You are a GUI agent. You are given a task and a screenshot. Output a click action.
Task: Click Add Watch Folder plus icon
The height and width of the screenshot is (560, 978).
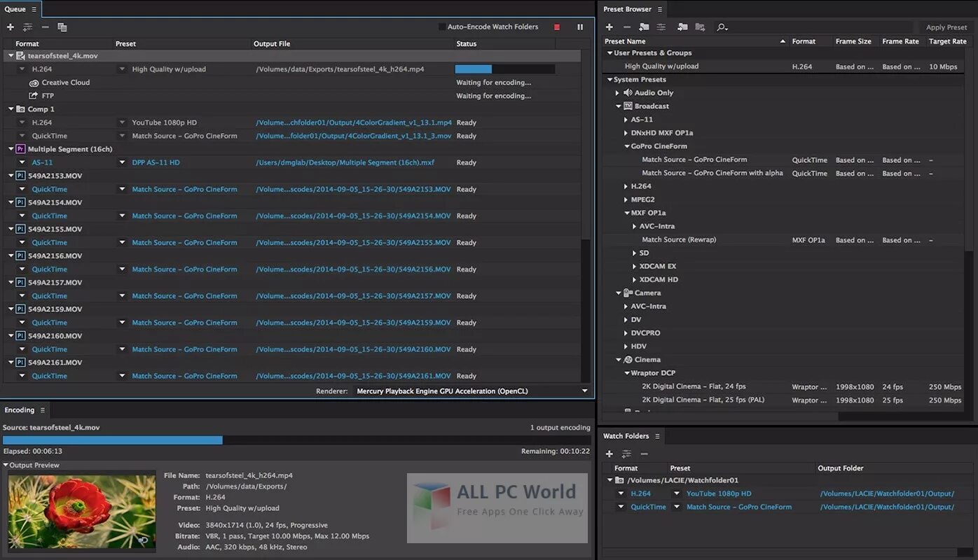click(x=609, y=454)
